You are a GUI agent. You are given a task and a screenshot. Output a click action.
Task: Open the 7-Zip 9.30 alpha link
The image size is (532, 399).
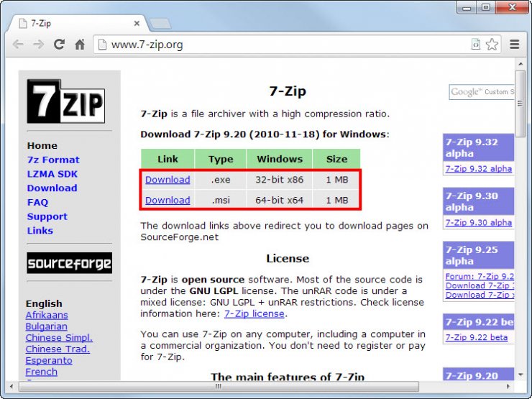[x=478, y=223]
